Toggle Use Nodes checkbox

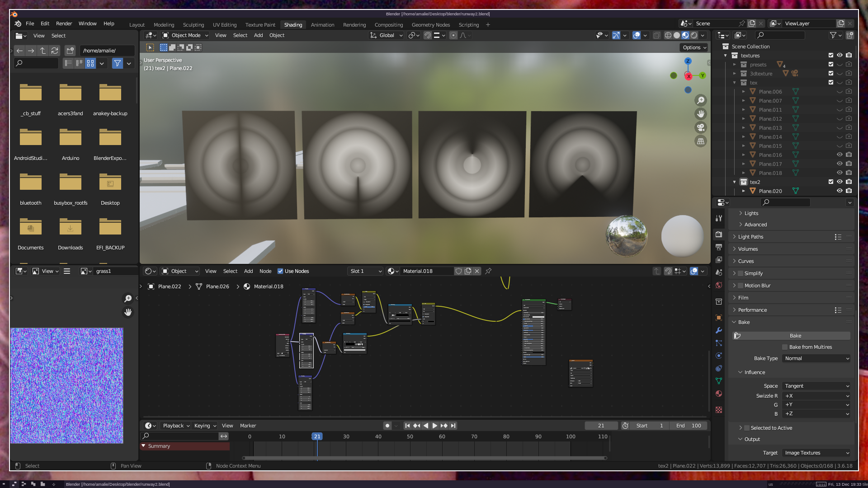(280, 271)
